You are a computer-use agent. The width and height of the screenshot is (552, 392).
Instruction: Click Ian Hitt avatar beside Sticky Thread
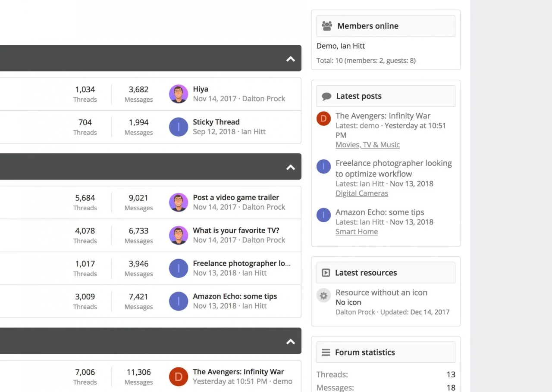(178, 127)
